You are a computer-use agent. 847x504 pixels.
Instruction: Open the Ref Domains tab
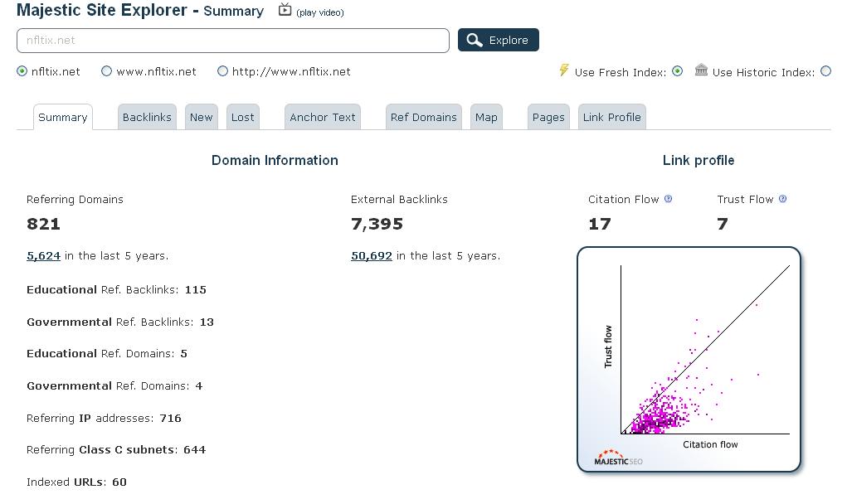[423, 117]
